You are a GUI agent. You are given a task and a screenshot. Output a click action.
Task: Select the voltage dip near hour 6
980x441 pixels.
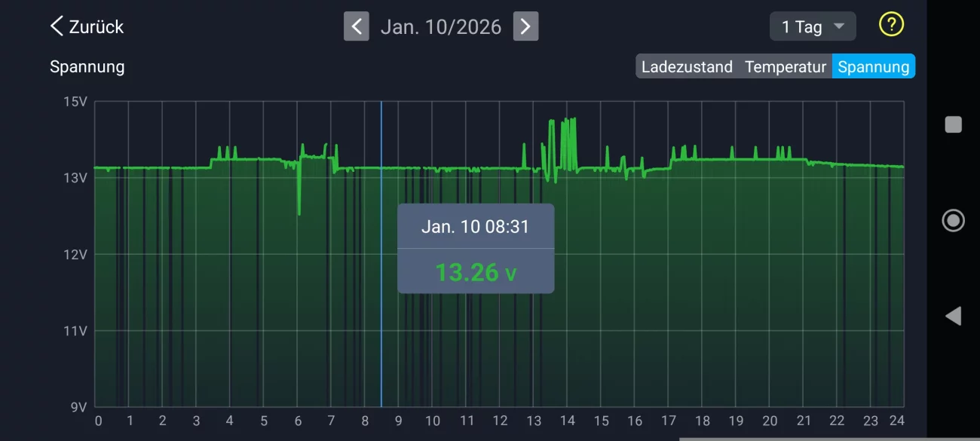pos(299,213)
